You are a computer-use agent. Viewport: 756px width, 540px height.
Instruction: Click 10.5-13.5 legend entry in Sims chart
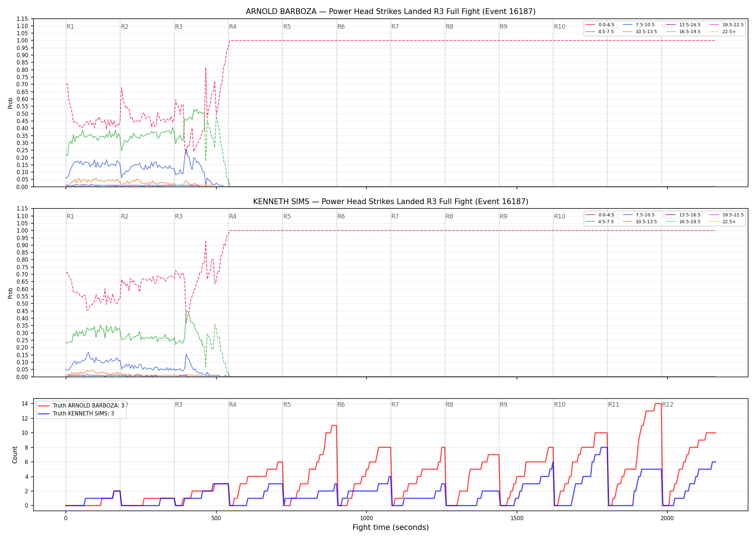pyautogui.click(x=640, y=222)
